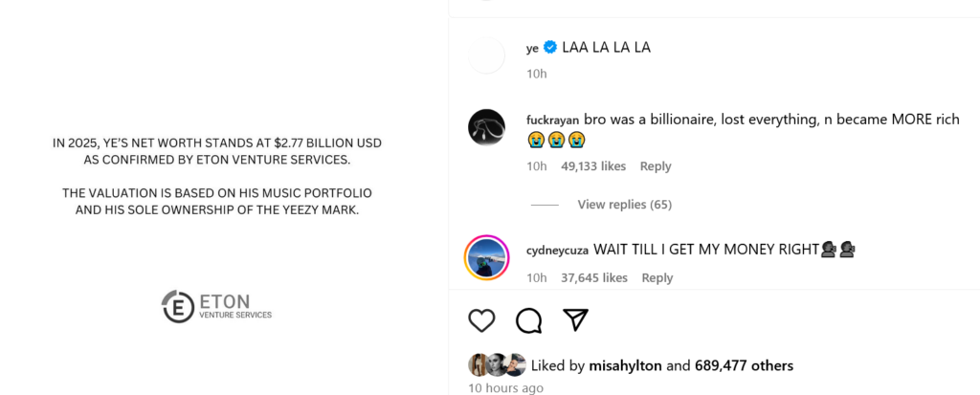The width and height of the screenshot is (980, 395).
Task: View cydneycuza's story via the ringed avatar
Action: 486,257
